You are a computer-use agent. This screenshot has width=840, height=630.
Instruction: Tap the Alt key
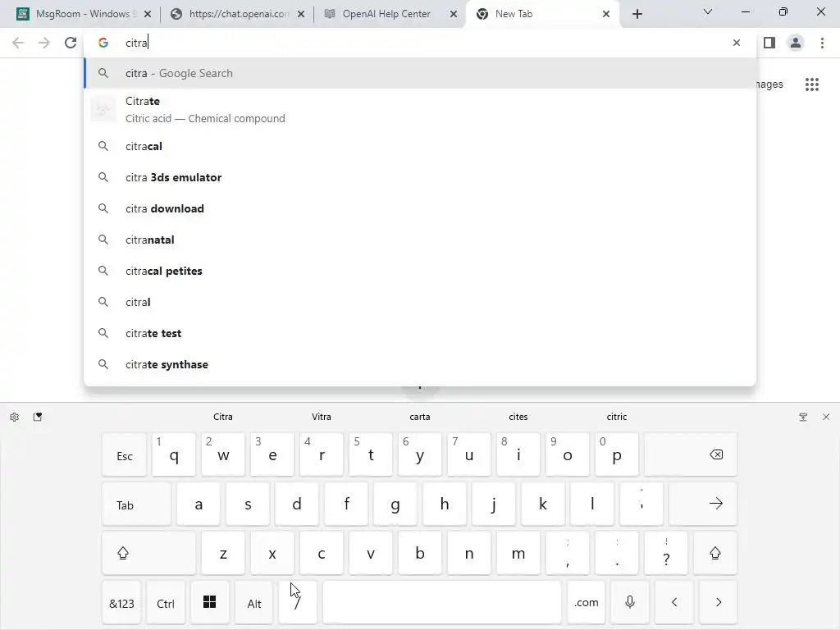coord(254,602)
